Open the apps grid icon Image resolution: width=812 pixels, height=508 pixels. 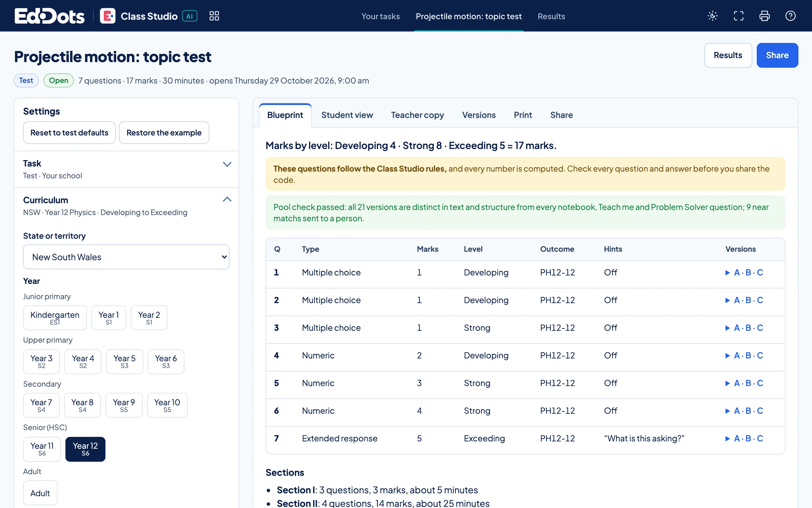click(x=214, y=16)
